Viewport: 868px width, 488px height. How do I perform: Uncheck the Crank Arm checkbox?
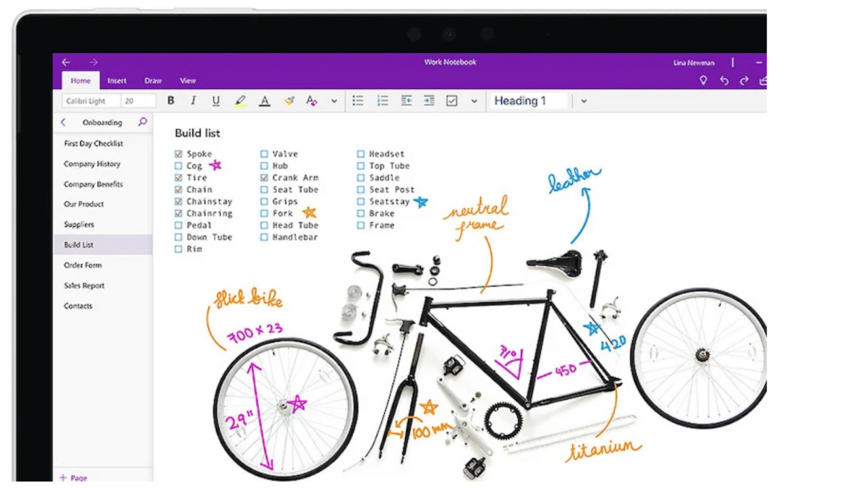tap(264, 178)
